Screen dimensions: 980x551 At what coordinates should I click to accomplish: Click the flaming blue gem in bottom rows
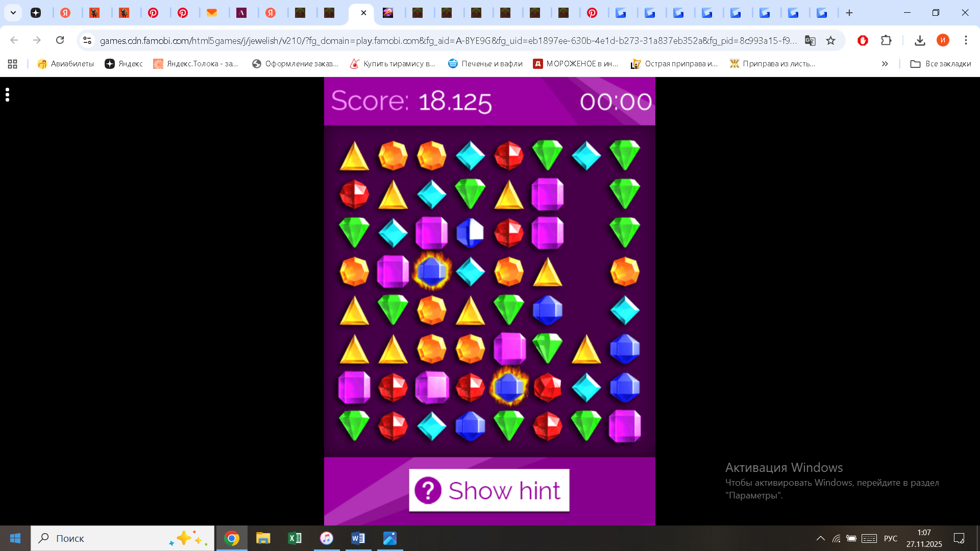[x=509, y=387]
